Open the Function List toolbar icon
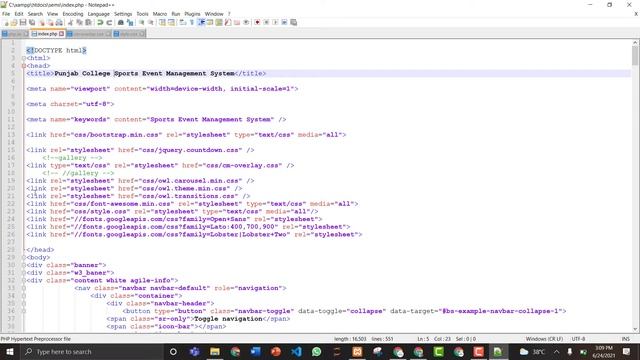 (227, 22)
